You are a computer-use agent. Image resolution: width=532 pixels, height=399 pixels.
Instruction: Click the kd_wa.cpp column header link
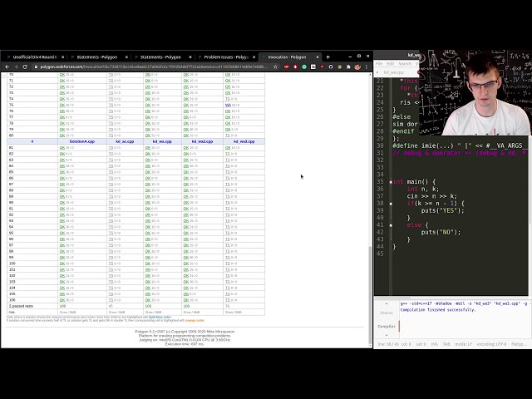162,141
